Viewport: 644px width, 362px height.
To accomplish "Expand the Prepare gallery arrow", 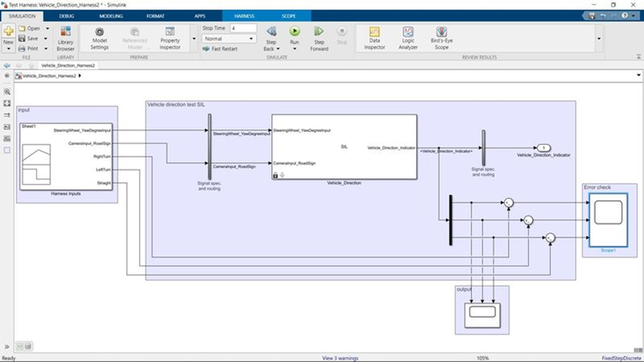I will pyautogui.click(x=194, y=39).
